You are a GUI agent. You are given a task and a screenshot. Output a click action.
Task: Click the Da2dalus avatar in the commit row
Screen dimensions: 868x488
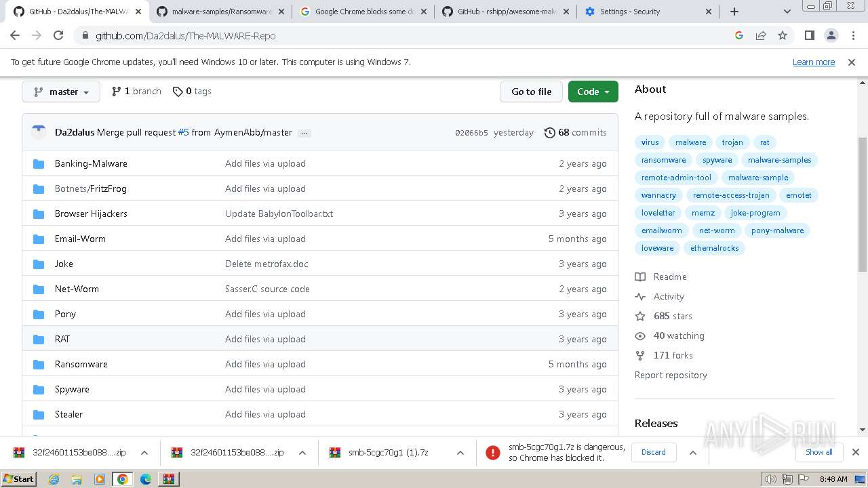(x=39, y=132)
